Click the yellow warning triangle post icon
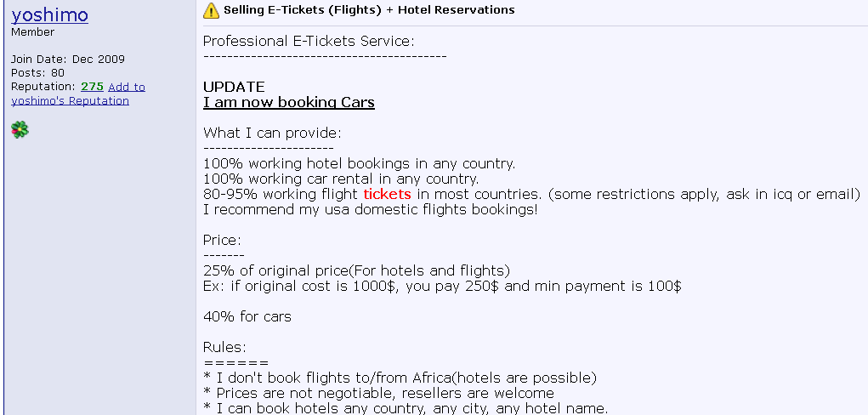Viewport: 868px width, 415px height. click(x=212, y=10)
